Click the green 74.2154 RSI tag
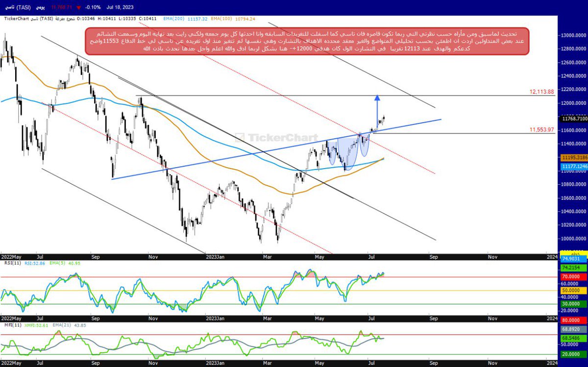Screen dimensions: 588x367 573,268
